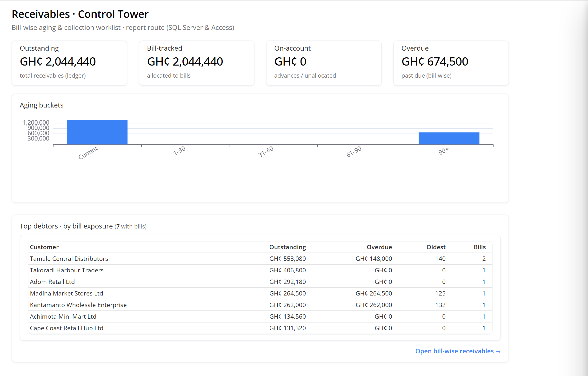
Task: Select Tamale Central Distributors row
Action: (x=260, y=259)
